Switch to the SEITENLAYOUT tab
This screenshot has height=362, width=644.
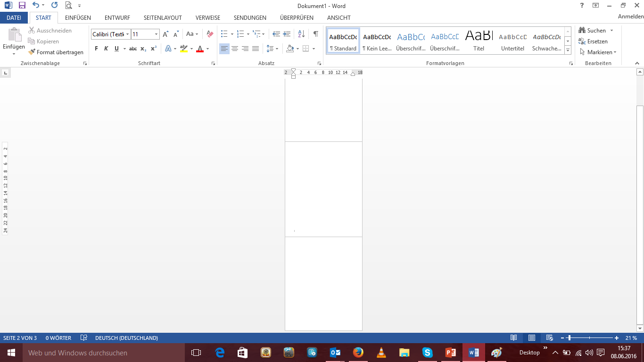tap(163, 17)
